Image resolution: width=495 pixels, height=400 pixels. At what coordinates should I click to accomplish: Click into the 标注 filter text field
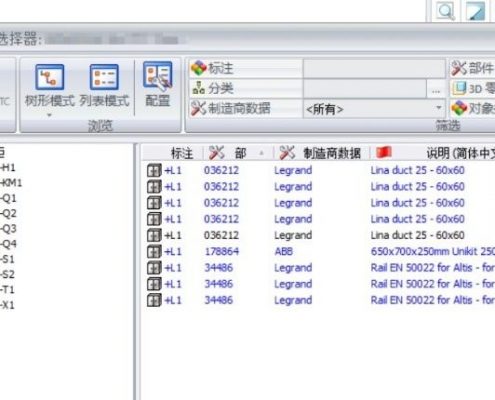coord(374,68)
